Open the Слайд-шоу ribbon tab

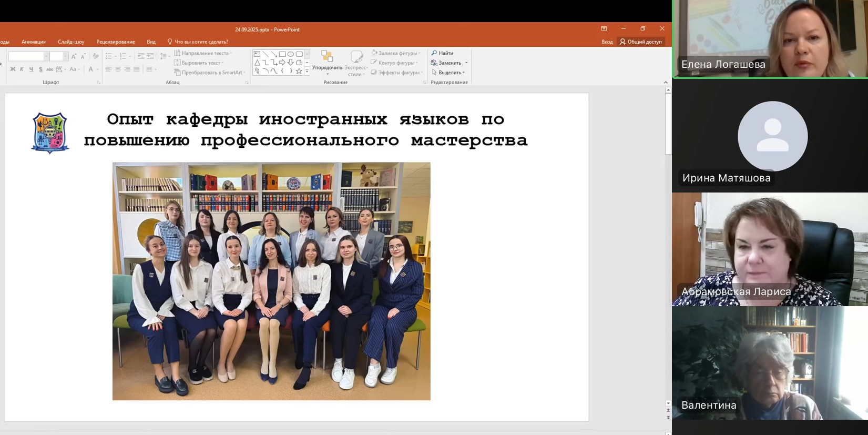pyautogui.click(x=71, y=42)
